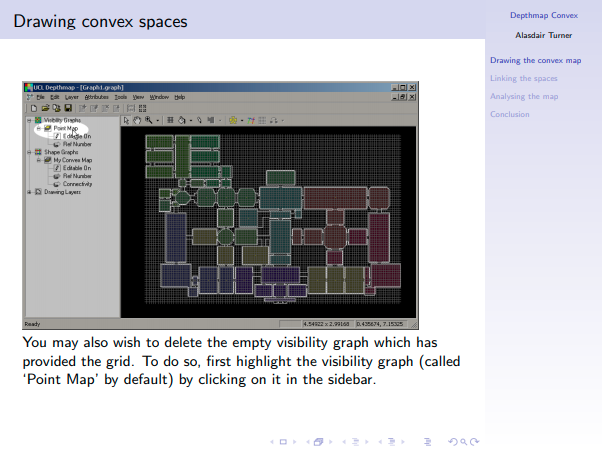Select Connectivity attribute under My Convex Map

pos(77,184)
